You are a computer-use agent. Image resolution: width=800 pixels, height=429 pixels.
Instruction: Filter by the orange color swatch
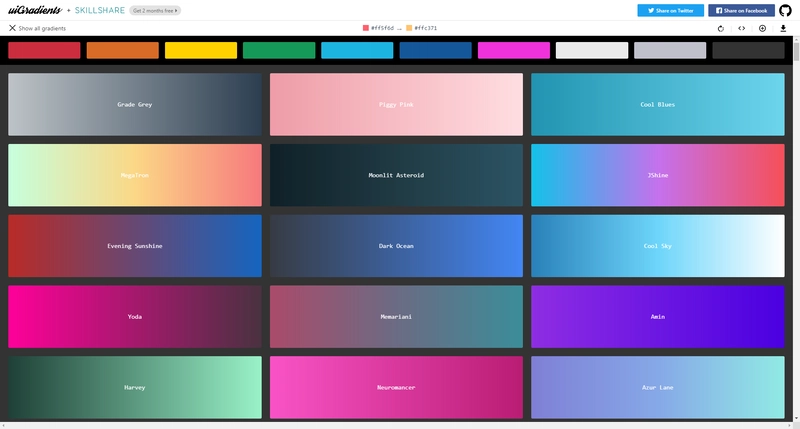[x=122, y=50]
